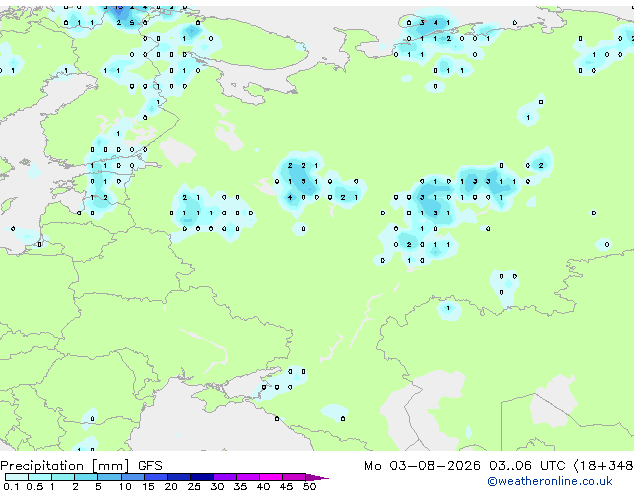Select the 15–20 mm blue legend swatch

[x=156, y=477]
